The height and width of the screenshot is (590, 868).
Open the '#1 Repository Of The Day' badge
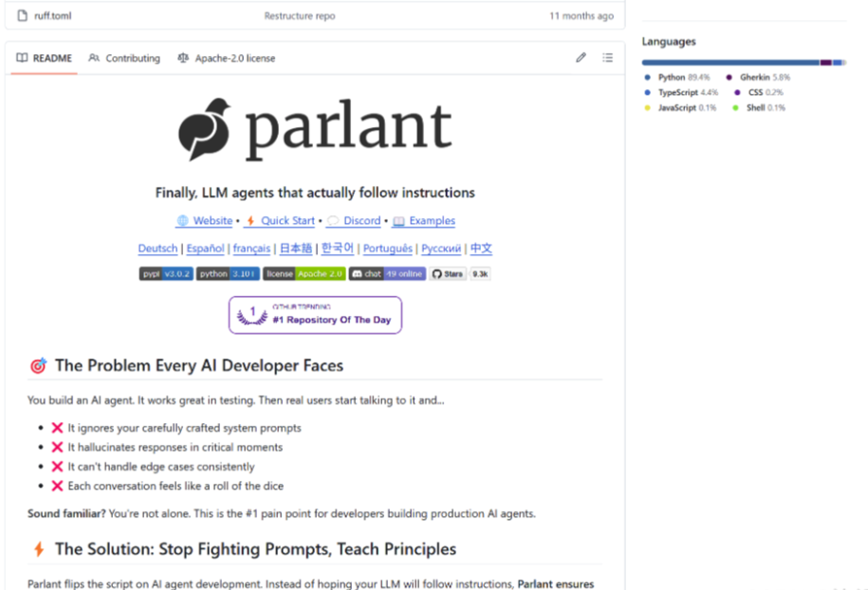(x=315, y=315)
